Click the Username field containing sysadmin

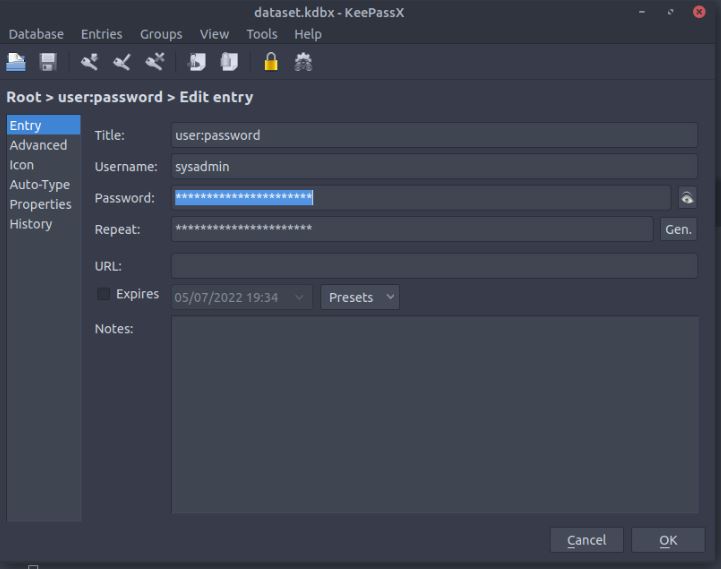click(434, 167)
